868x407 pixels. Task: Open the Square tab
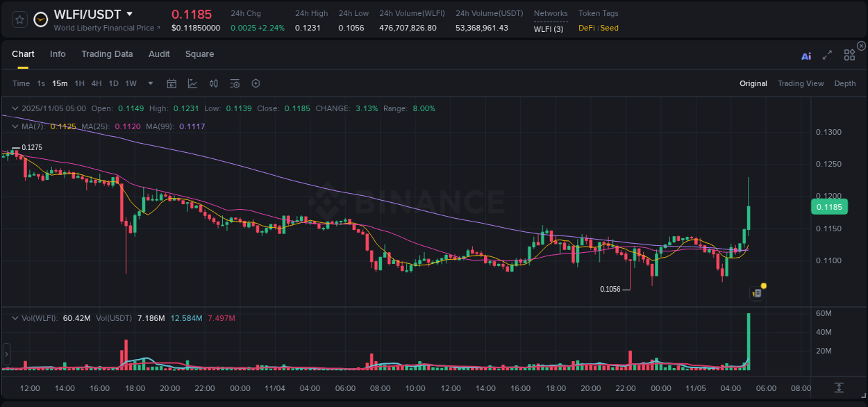(199, 53)
